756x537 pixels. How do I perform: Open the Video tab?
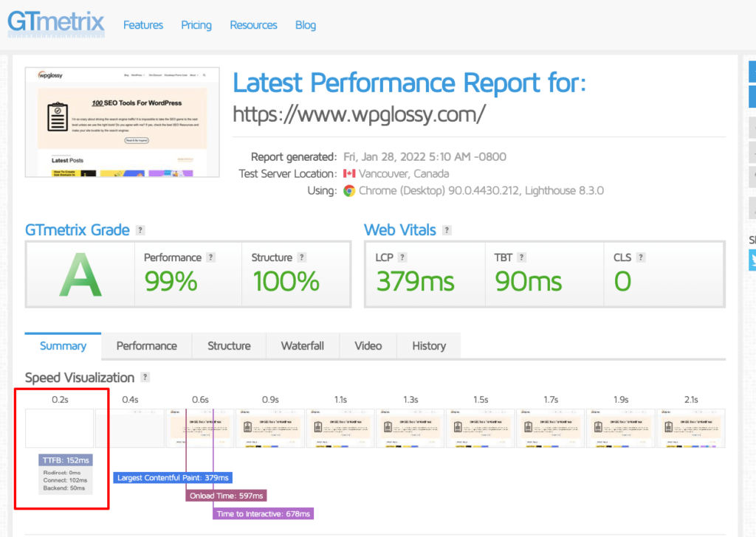click(x=368, y=346)
